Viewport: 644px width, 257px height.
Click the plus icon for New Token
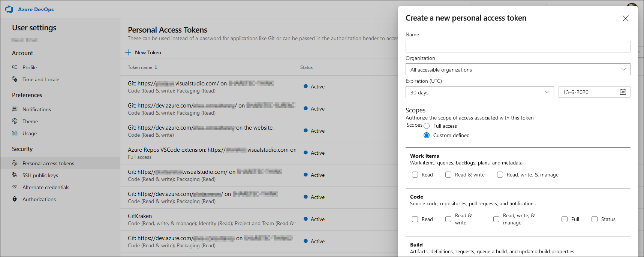(x=128, y=52)
